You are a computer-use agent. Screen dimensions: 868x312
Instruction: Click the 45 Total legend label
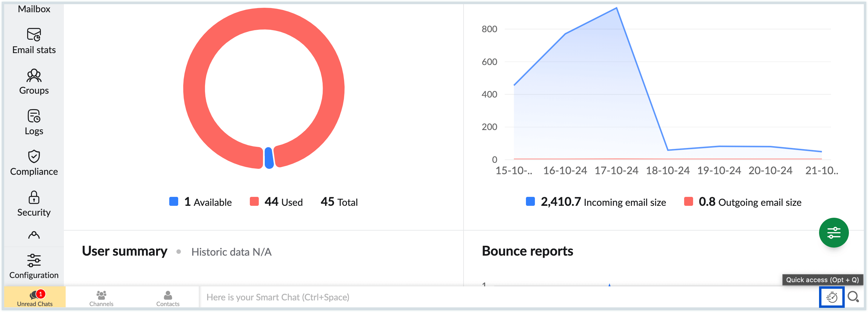(339, 202)
